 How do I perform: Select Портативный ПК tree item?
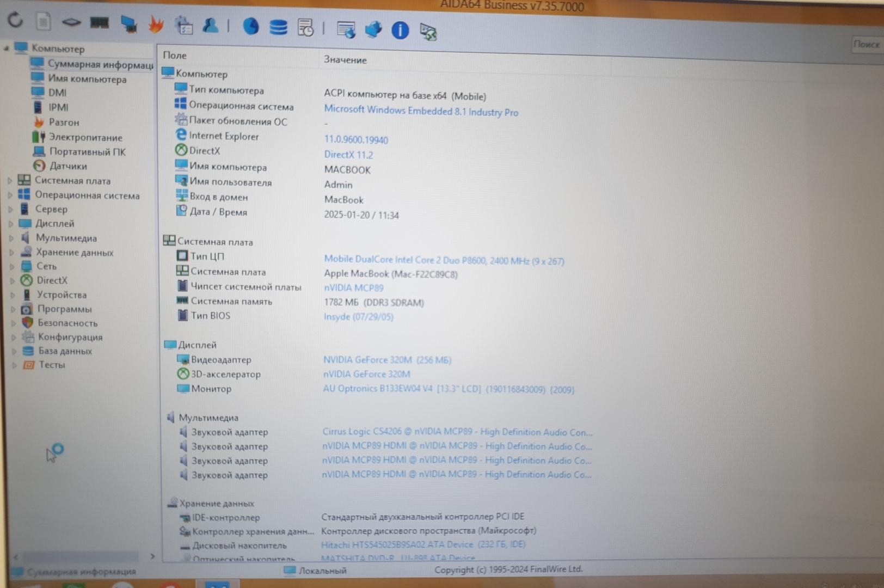(79, 151)
